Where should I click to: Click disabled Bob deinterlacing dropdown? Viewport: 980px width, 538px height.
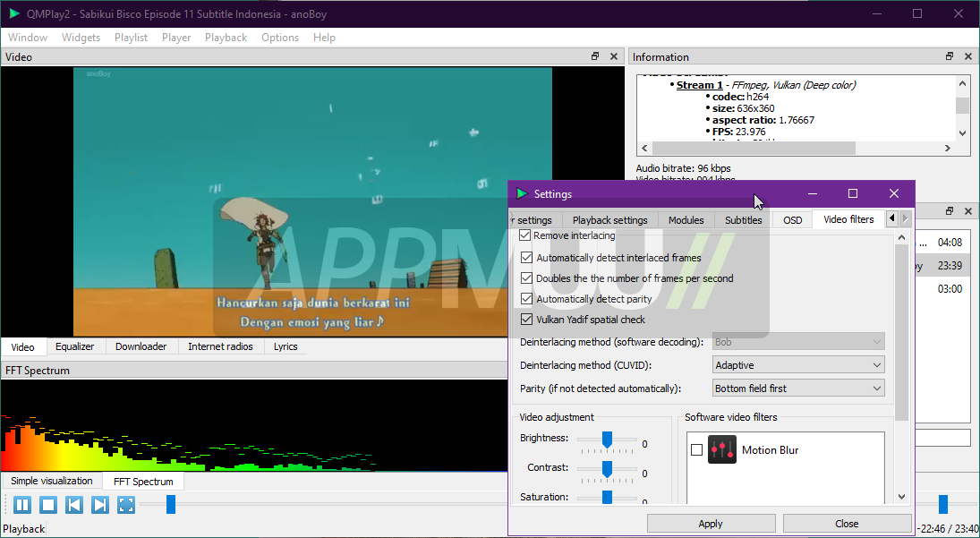[798, 342]
